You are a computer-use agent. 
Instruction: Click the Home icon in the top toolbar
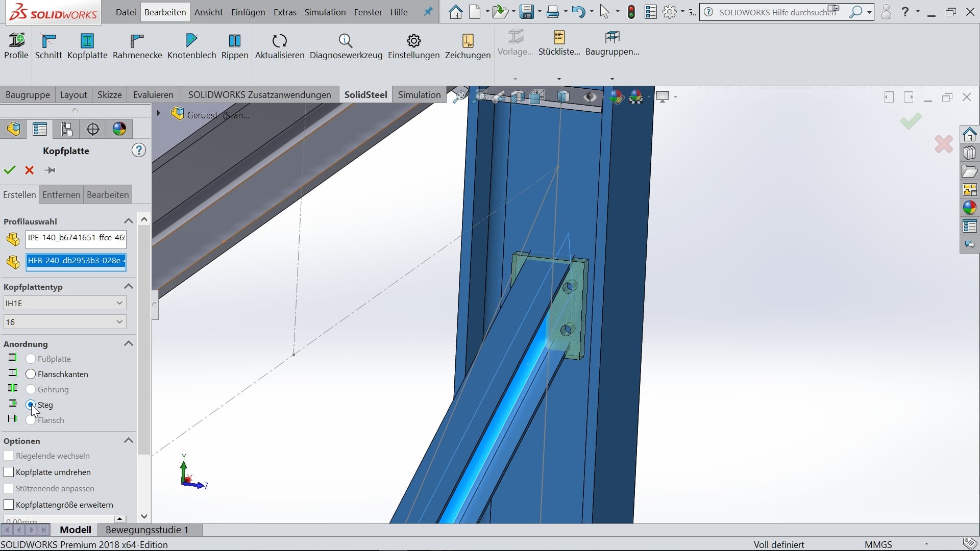[x=455, y=12]
